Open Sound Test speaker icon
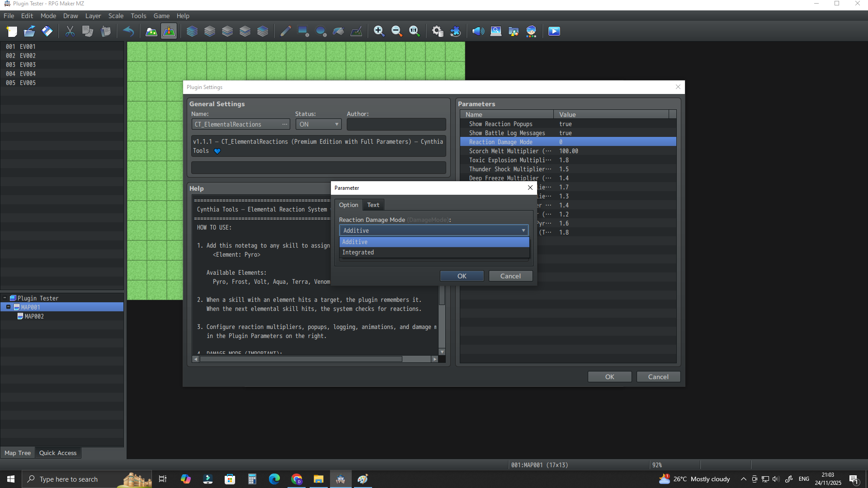868x488 pixels. click(478, 31)
